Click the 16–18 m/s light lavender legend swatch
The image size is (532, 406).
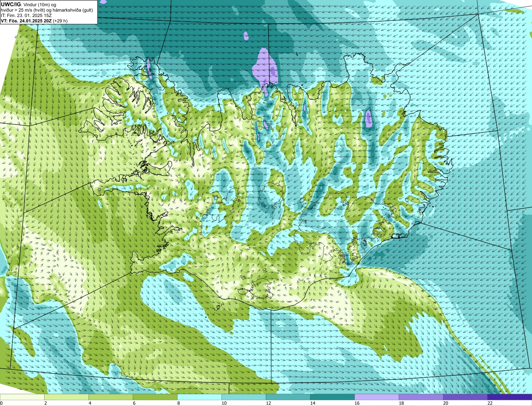tap(377, 397)
